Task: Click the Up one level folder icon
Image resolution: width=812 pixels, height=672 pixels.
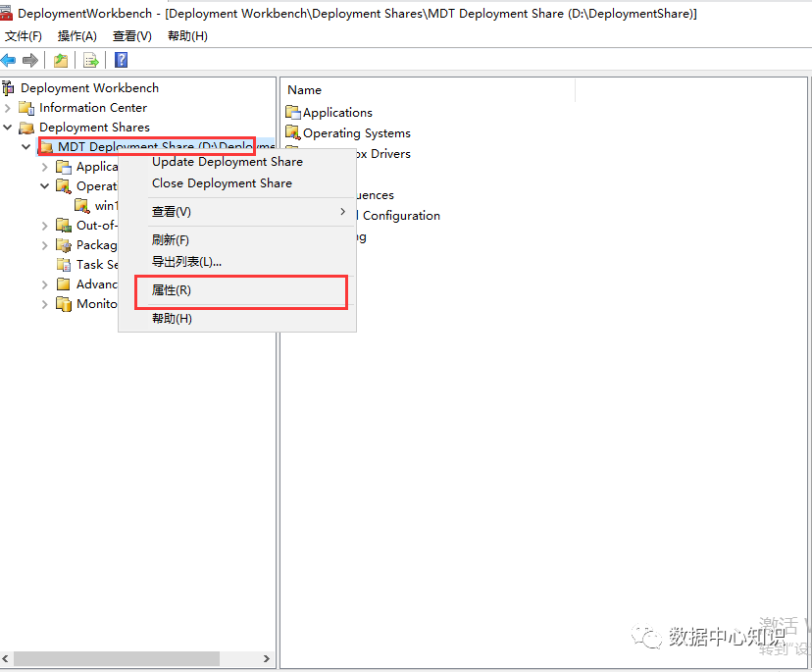Action: coord(61,60)
